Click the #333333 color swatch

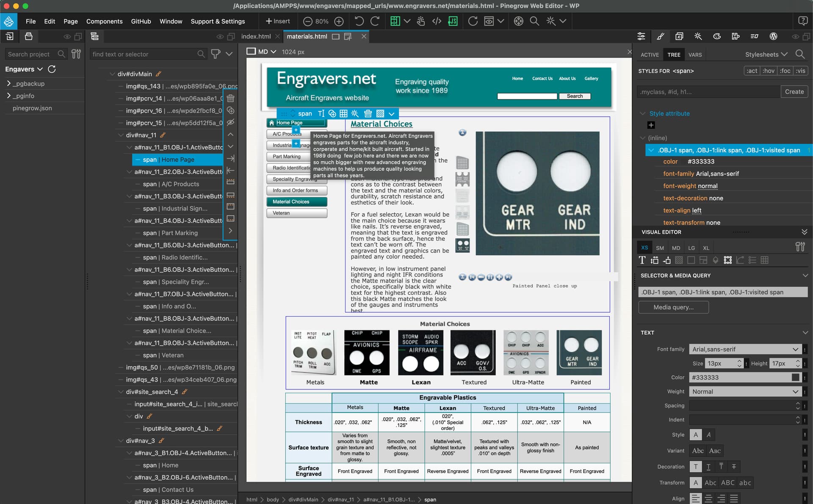pyautogui.click(x=795, y=377)
